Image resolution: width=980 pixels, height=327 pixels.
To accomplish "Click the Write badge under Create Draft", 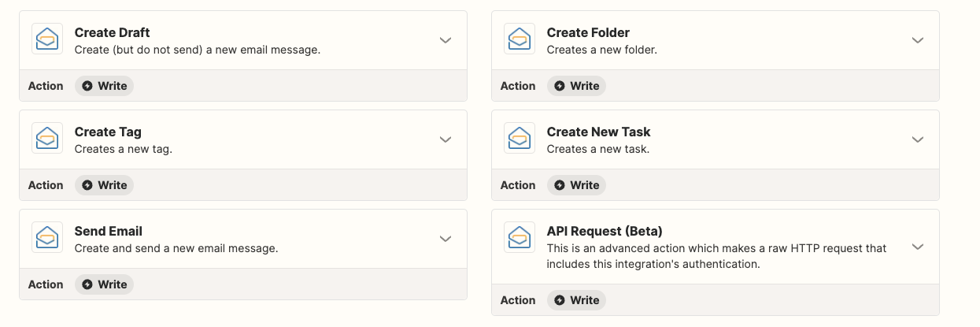I will [x=104, y=86].
